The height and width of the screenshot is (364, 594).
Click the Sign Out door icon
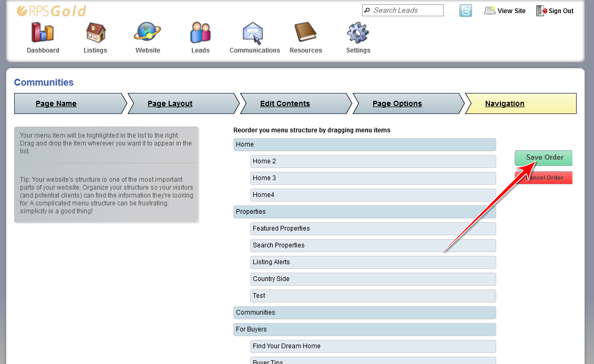click(x=541, y=11)
